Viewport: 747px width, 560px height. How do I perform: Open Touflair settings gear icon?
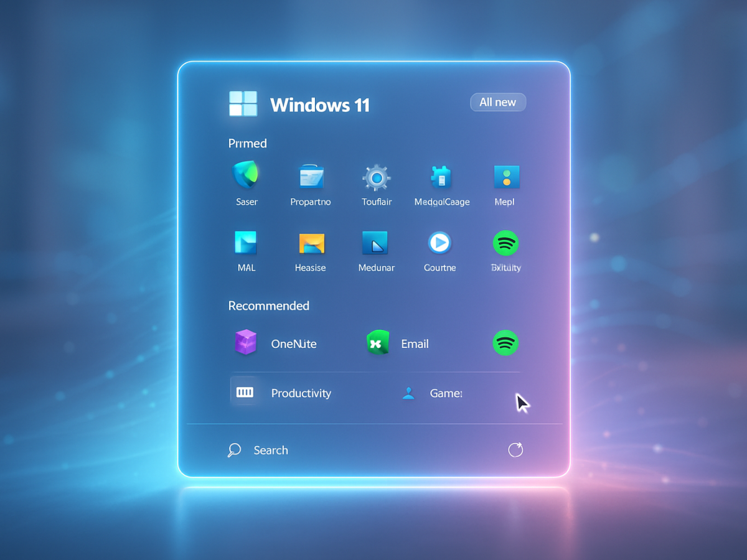(x=377, y=179)
